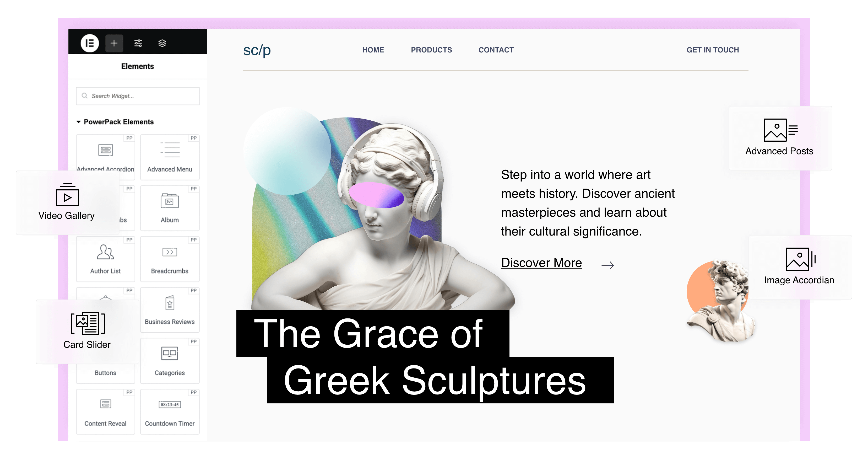Select the Categories widget
The width and height of the screenshot is (868, 459).
coord(170,361)
